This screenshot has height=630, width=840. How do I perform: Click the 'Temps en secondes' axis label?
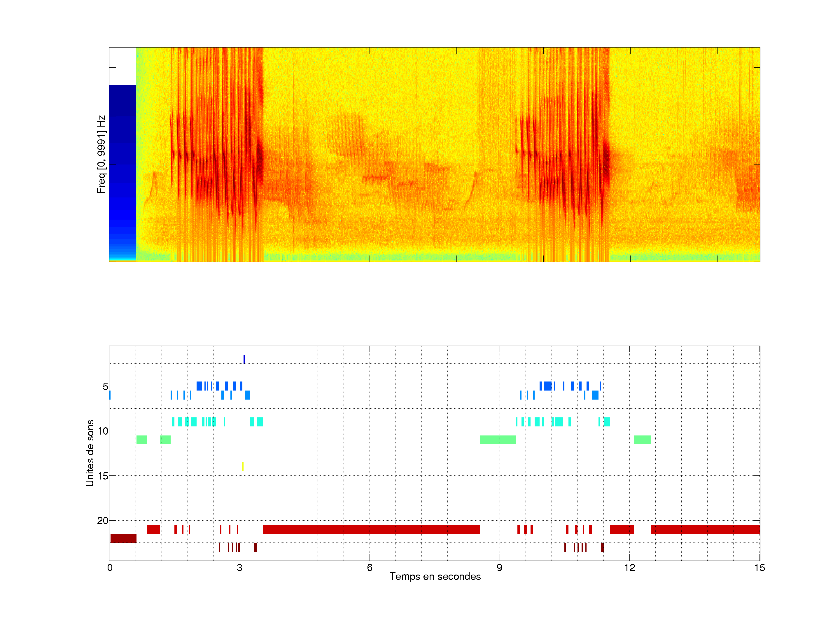tap(435, 576)
